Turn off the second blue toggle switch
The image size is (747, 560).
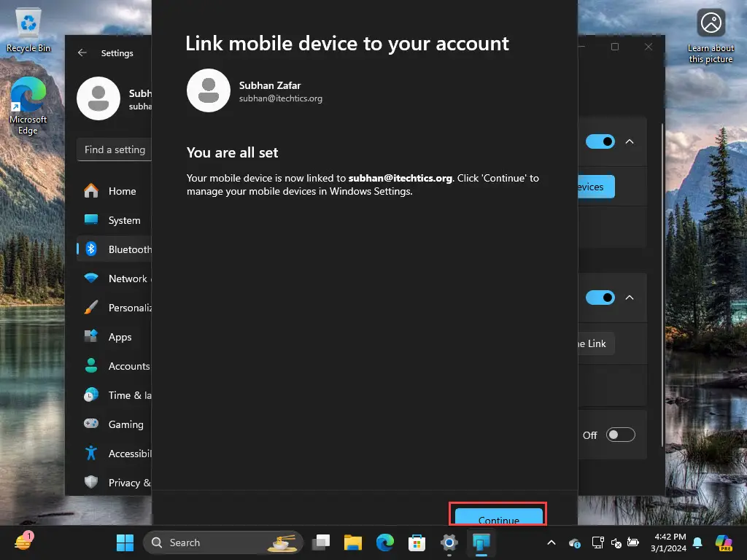[x=600, y=297]
